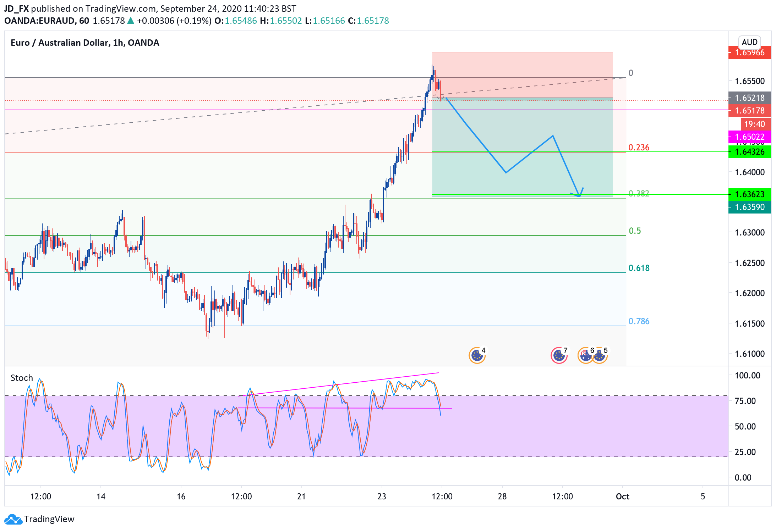Click the Fibonacci 0.5 level label
This screenshot has height=532, width=776.
635,231
